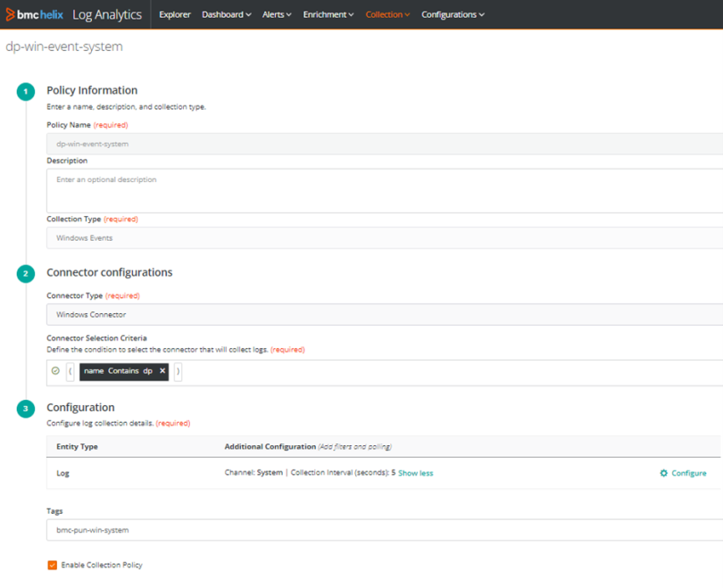
Task: Click the green validation check icon
Action: click(x=55, y=371)
